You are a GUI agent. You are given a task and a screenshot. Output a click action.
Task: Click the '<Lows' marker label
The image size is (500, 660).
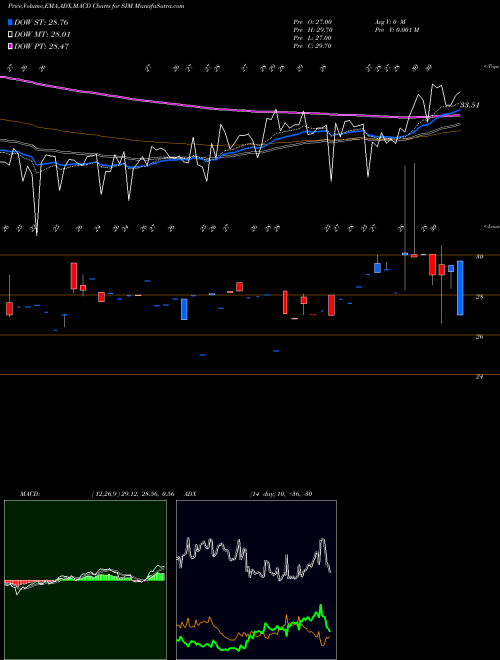[x=491, y=226]
